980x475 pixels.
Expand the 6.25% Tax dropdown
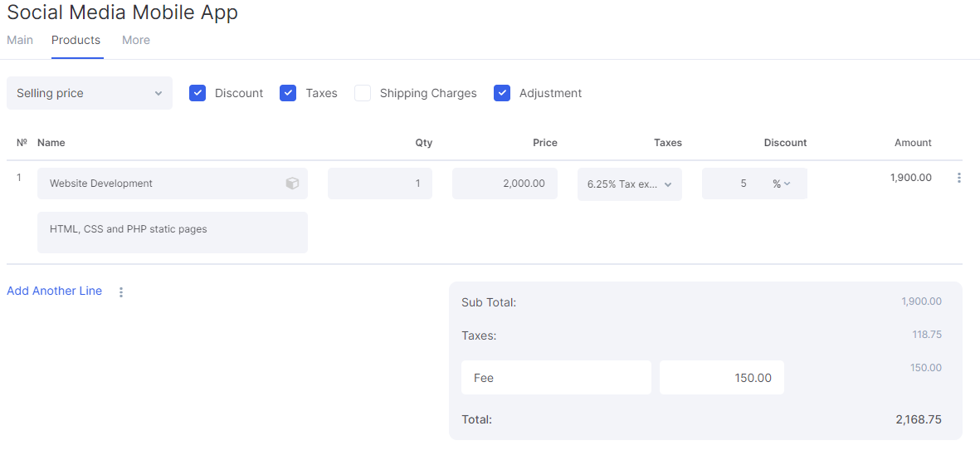tap(629, 184)
